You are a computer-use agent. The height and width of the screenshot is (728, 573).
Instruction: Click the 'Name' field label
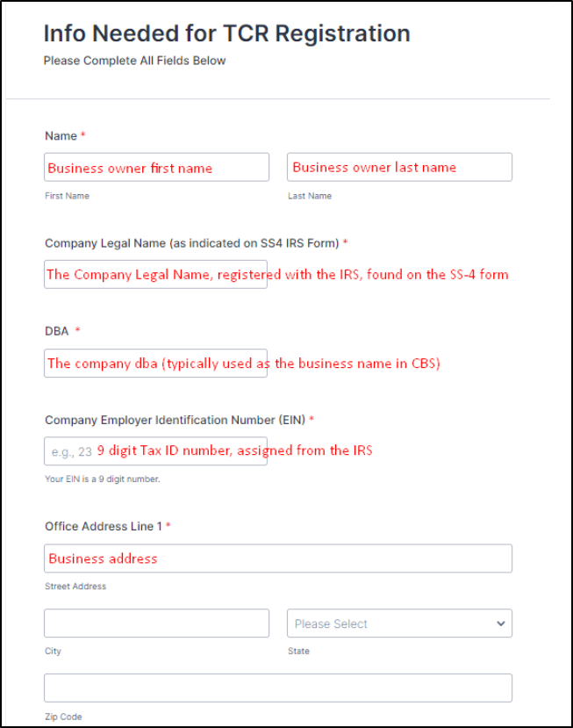point(61,136)
